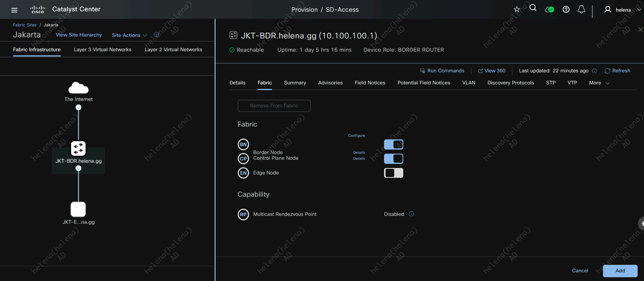
Task: Open the notifications bell
Action: pos(581,9)
